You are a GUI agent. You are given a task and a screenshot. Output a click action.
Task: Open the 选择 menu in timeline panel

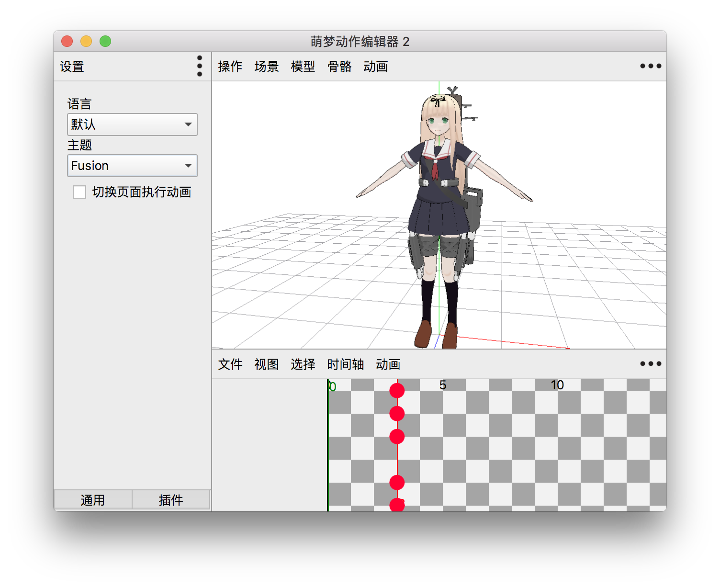point(303,364)
